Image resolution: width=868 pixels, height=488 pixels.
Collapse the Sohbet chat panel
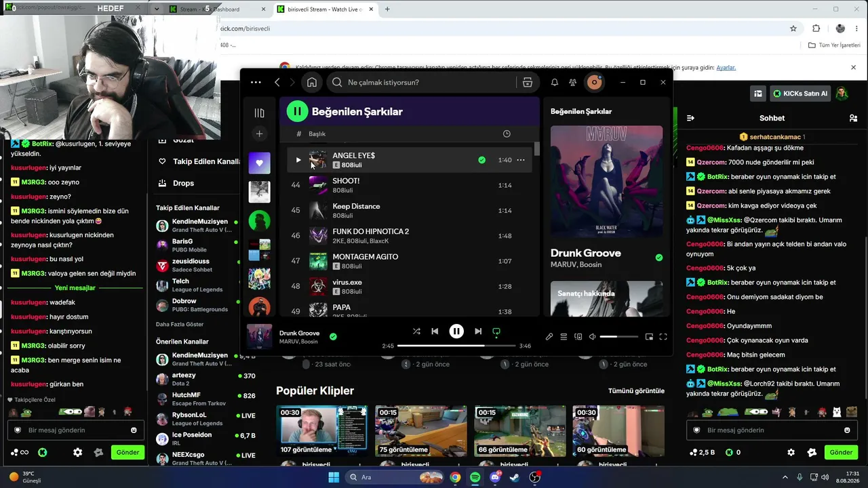(690, 118)
